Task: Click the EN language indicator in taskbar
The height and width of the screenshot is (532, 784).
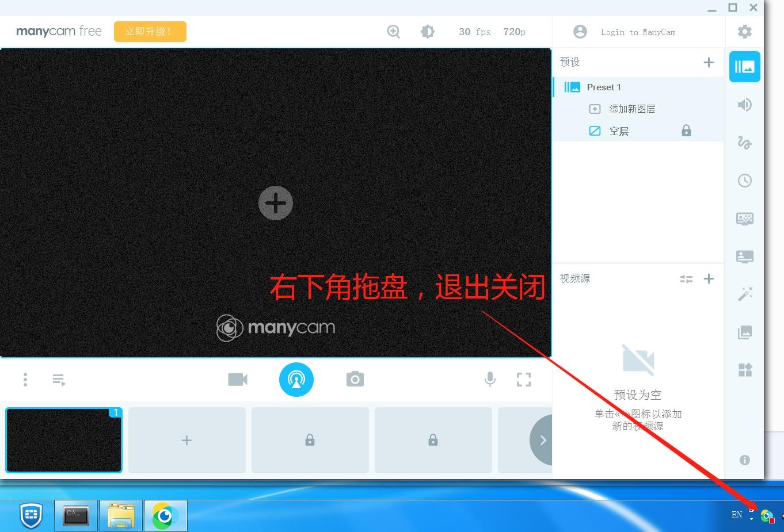Action: [x=737, y=515]
